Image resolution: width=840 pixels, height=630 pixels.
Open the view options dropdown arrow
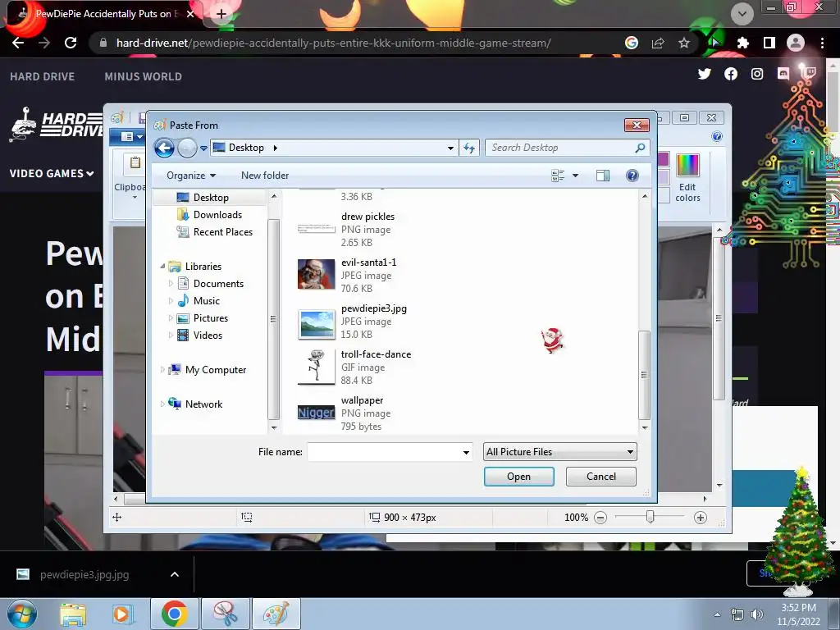point(575,176)
